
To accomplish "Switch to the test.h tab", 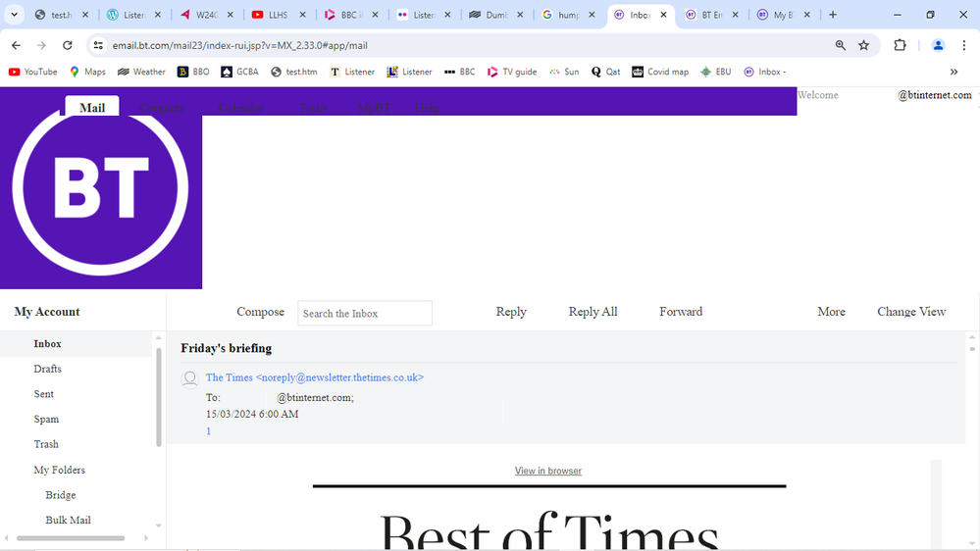I will [x=61, y=15].
